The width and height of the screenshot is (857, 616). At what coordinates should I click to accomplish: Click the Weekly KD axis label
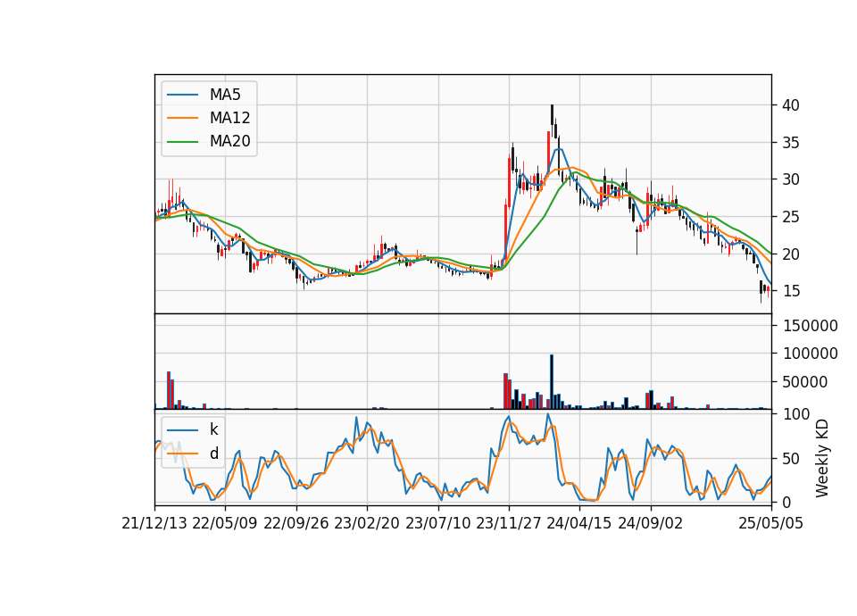coord(822,458)
